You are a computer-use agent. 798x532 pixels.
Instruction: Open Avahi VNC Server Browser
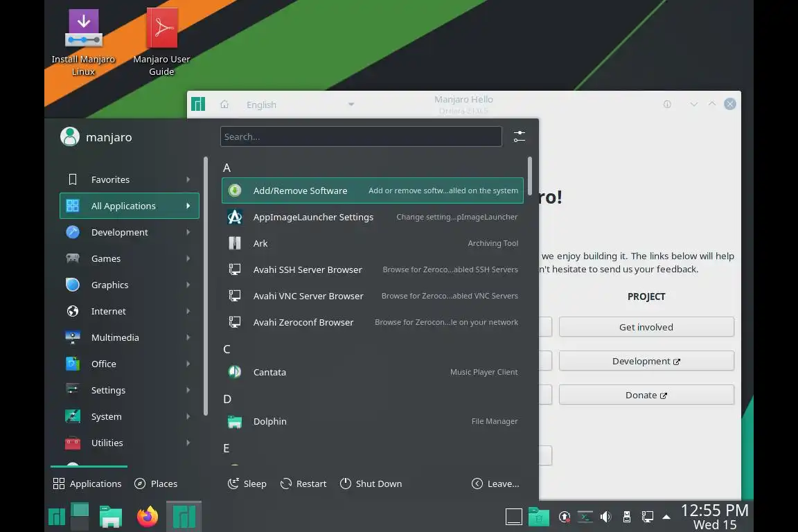373,296
